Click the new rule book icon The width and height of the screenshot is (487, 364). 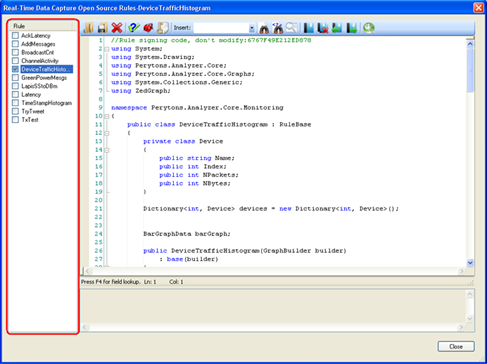tap(88, 28)
